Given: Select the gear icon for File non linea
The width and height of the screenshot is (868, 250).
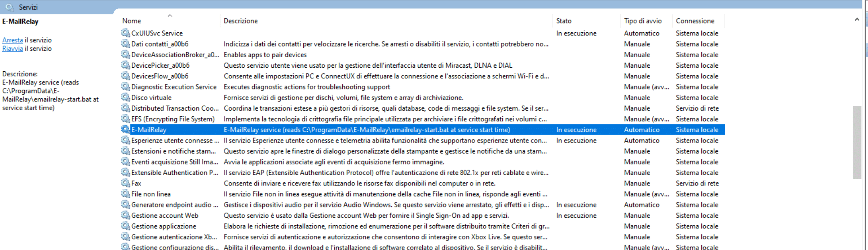Looking at the screenshot, I should pyautogui.click(x=126, y=194).
